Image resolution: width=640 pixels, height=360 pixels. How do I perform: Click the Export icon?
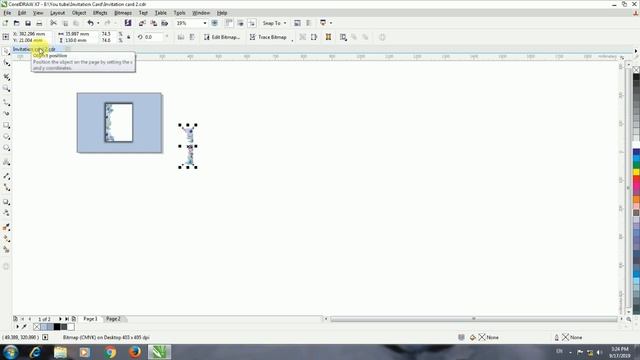153,23
